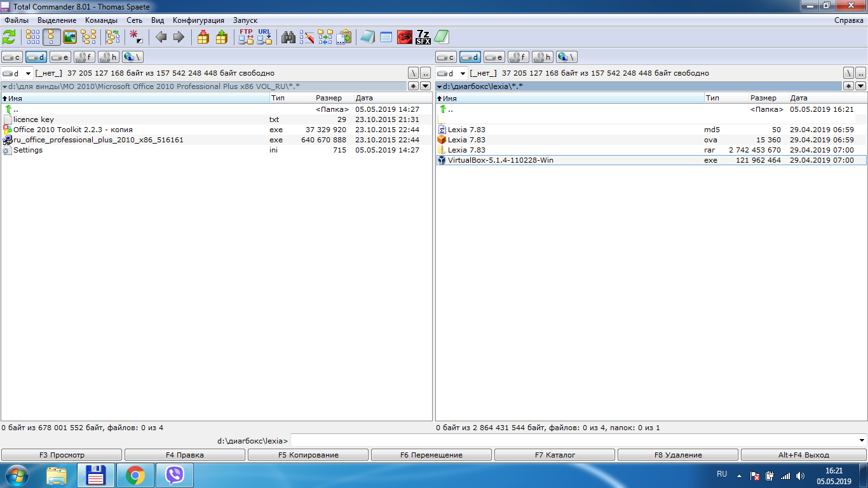Image resolution: width=868 pixels, height=488 pixels.
Task: Click the volume icon in the system tray
Action: click(801, 475)
